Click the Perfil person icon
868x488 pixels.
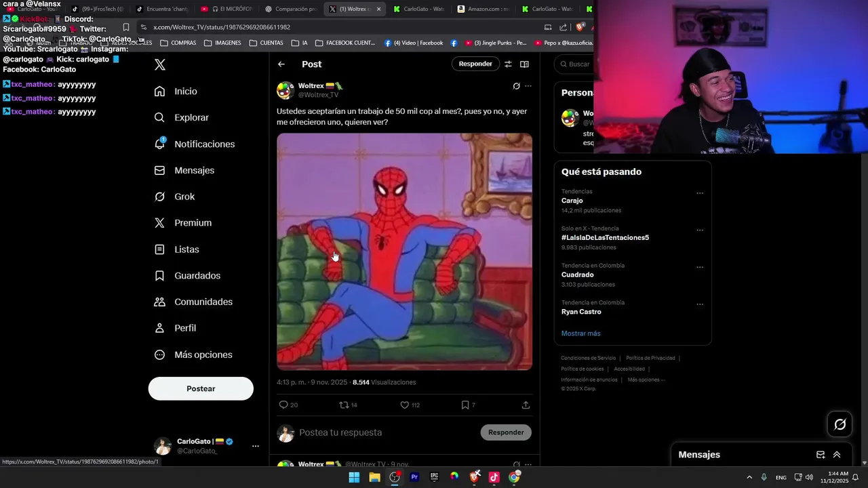pyautogui.click(x=159, y=328)
